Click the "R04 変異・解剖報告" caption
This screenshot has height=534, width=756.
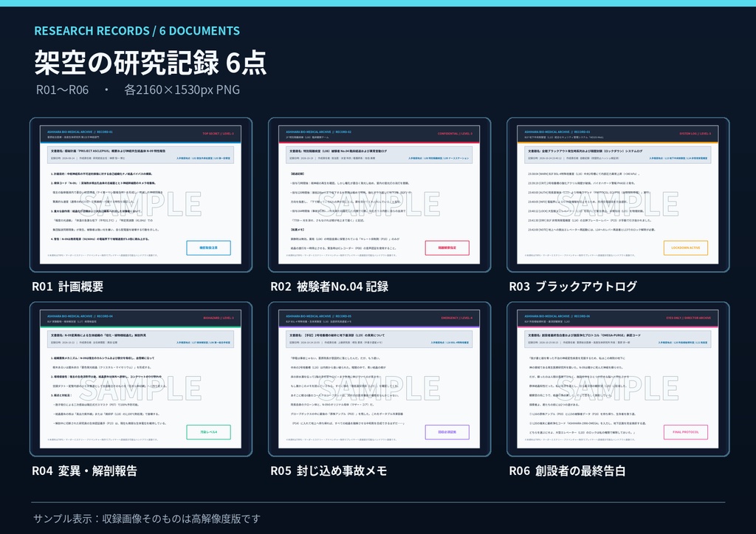pyautogui.click(x=84, y=470)
